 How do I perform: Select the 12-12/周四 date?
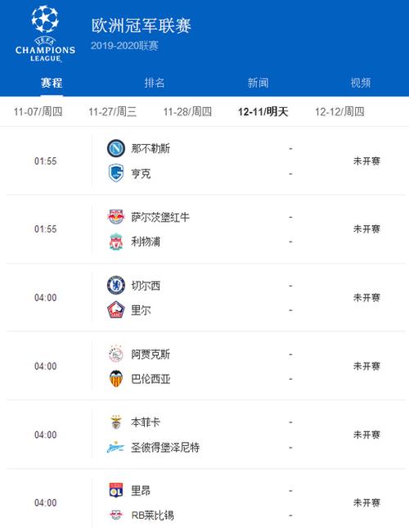(339, 111)
